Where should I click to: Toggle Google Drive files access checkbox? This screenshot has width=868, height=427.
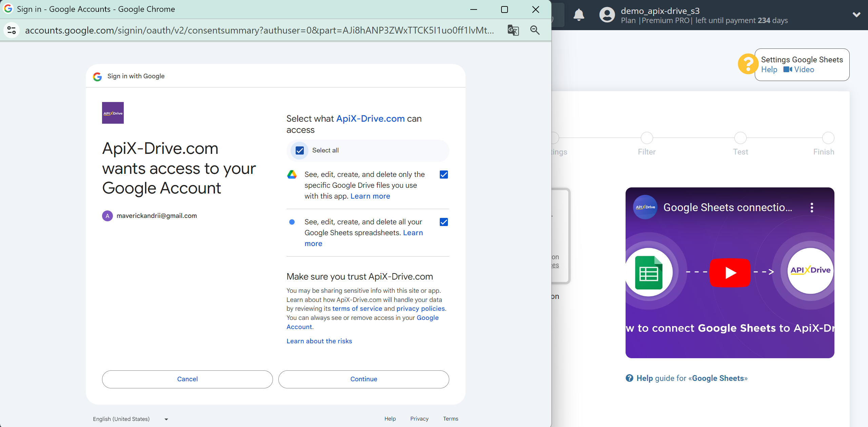coord(443,175)
